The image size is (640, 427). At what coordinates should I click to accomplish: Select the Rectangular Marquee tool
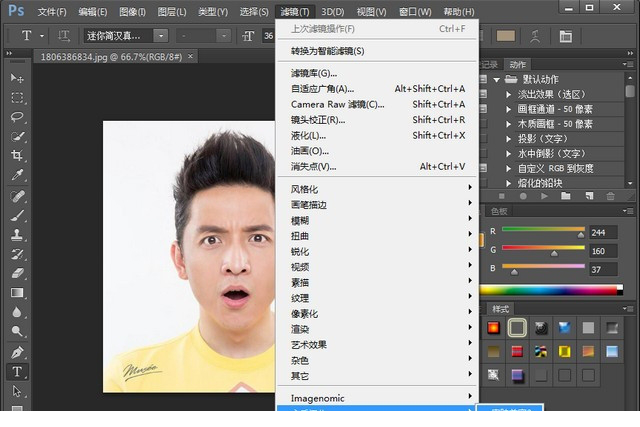[17, 98]
